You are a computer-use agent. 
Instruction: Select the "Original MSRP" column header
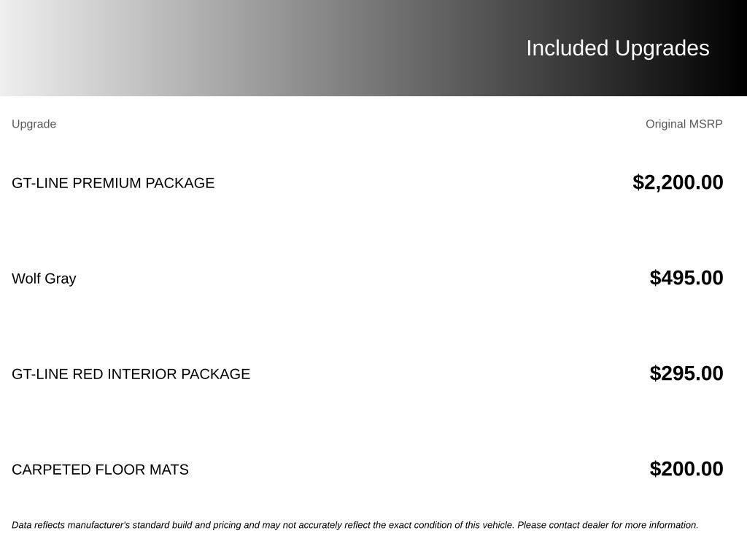coord(684,124)
